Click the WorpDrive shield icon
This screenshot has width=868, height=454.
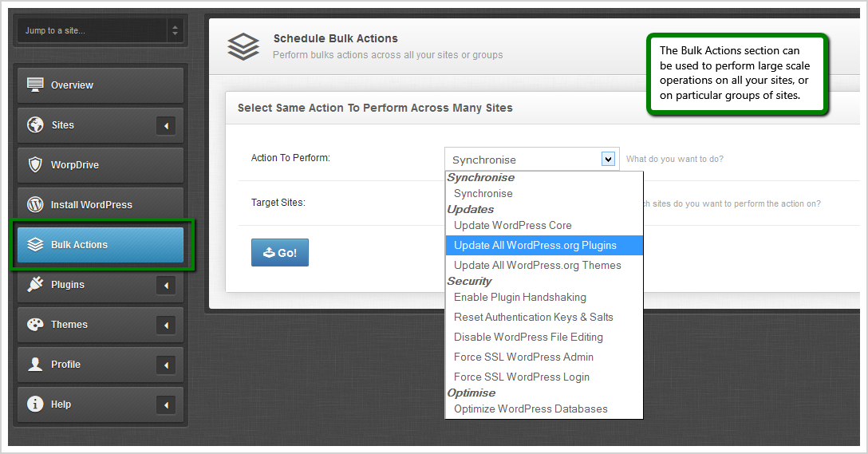(35, 164)
